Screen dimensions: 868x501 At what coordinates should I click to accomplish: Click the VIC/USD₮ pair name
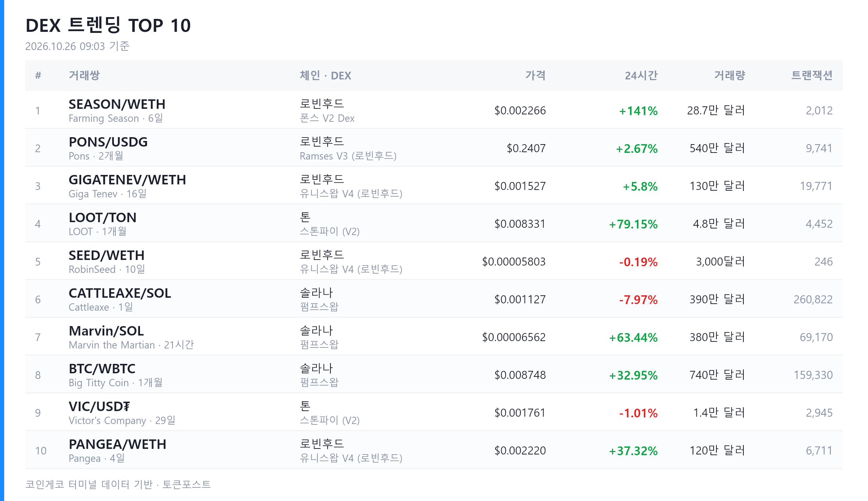[99, 407]
